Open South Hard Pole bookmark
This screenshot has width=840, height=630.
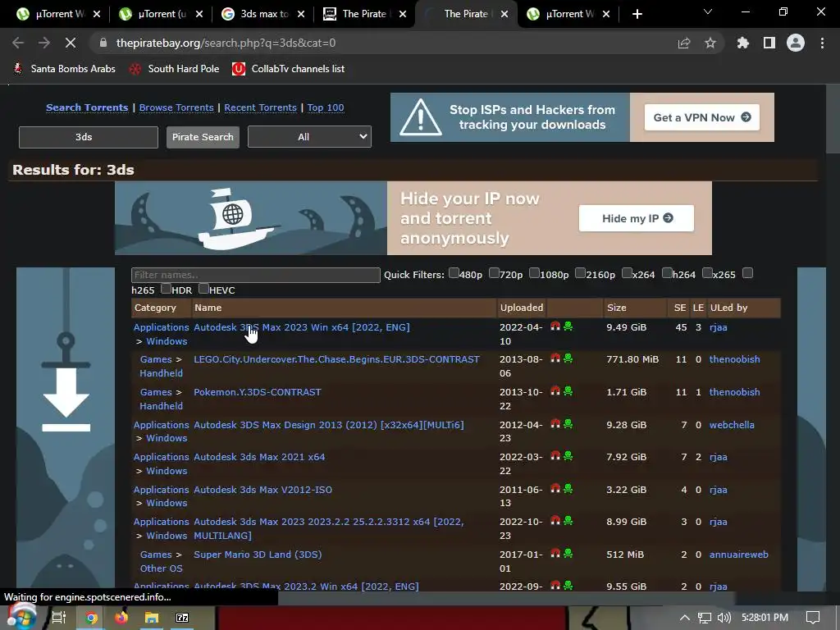pos(175,69)
